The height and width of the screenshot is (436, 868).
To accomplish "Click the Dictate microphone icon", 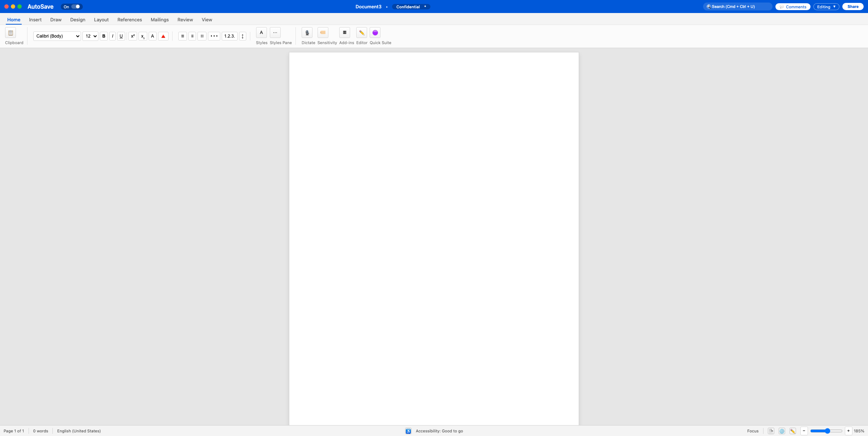I will click(307, 33).
